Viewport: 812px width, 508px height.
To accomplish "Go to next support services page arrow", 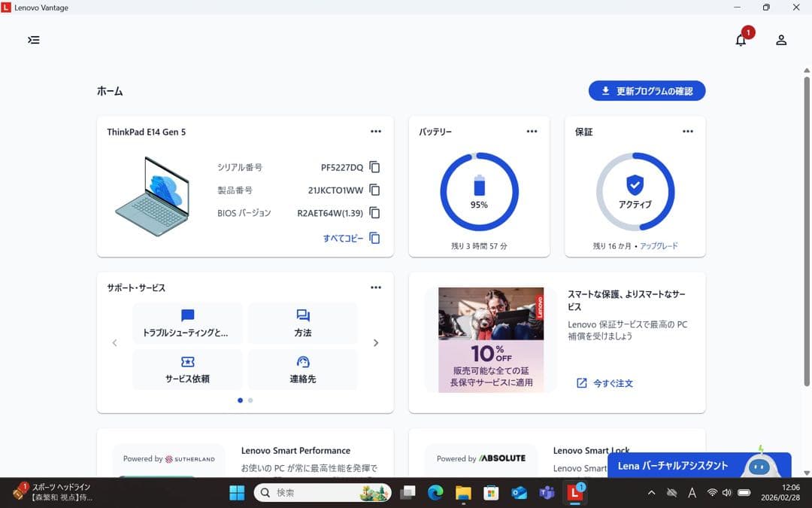I will (x=376, y=342).
